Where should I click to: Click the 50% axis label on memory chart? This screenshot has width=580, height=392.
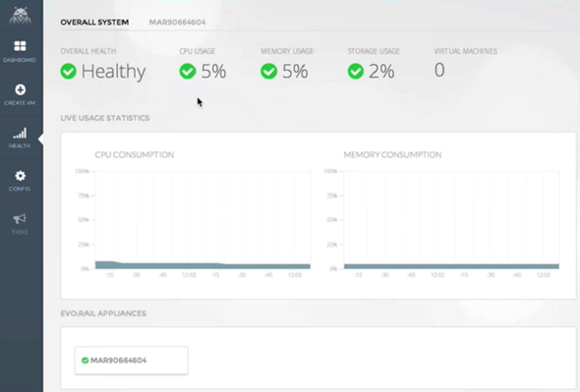point(332,220)
